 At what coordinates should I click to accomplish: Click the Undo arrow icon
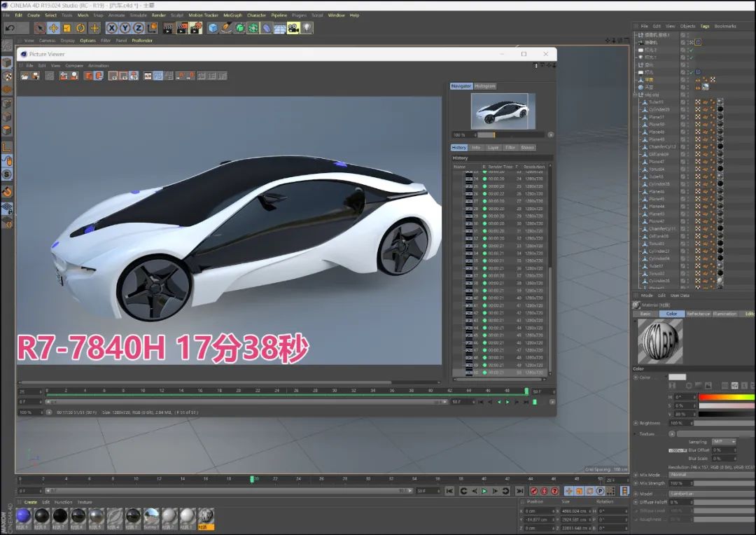tap(10, 28)
